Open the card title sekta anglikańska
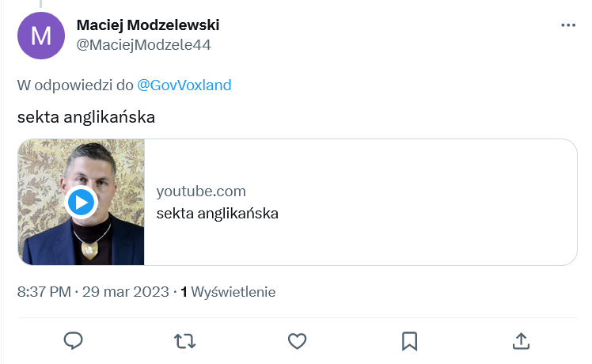 (x=217, y=213)
